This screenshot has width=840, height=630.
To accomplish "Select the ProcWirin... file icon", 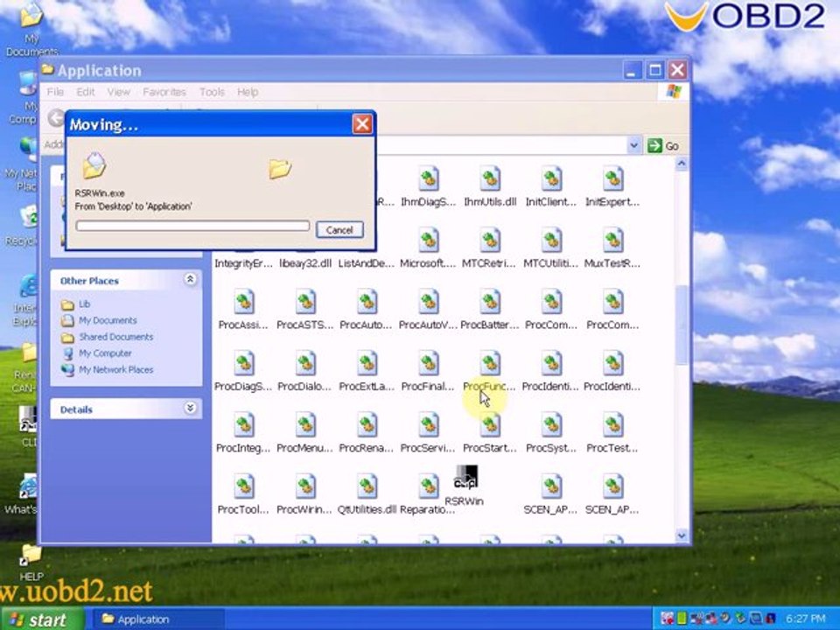I will click(x=305, y=487).
